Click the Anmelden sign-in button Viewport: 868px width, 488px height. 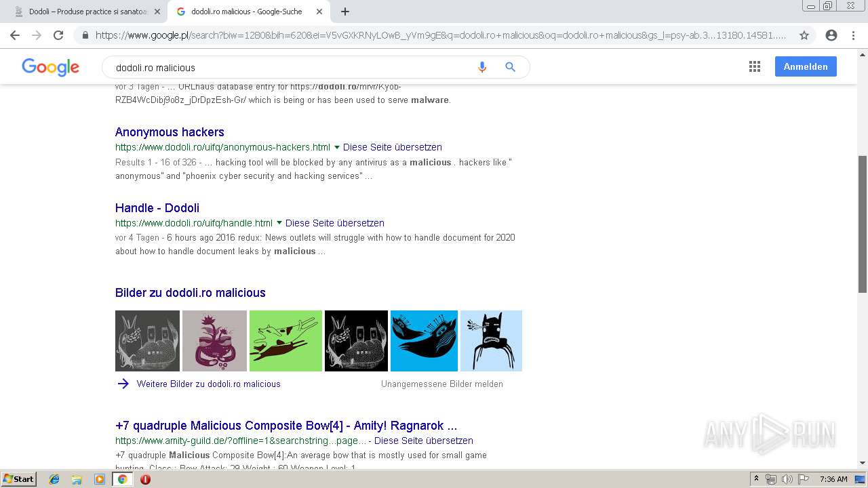pyautogui.click(x=806, y=66)
